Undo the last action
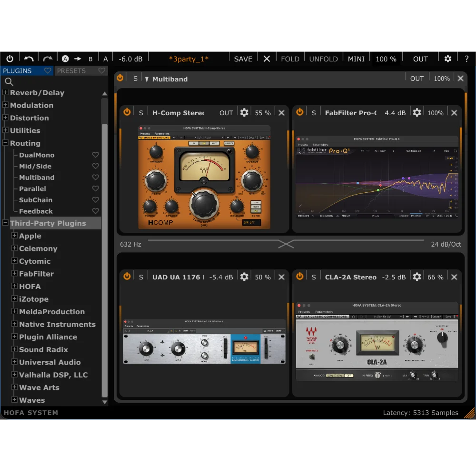The width and height of the screenshot is (476, 476). coord(29,58)
